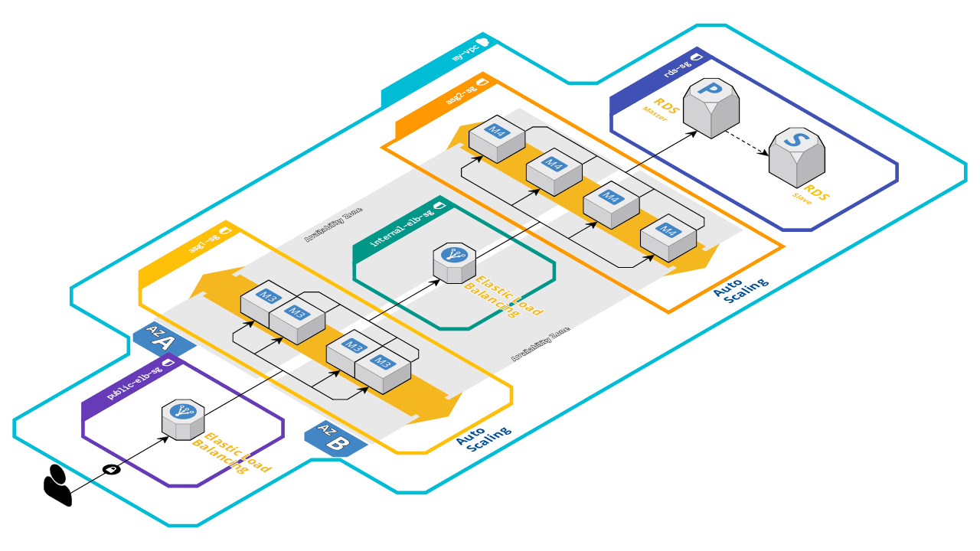The height and width of the screenshot is (551, 980).
Task: Click the 'Availability Zone' label near AZ B
Action: (x=541, y=344)
